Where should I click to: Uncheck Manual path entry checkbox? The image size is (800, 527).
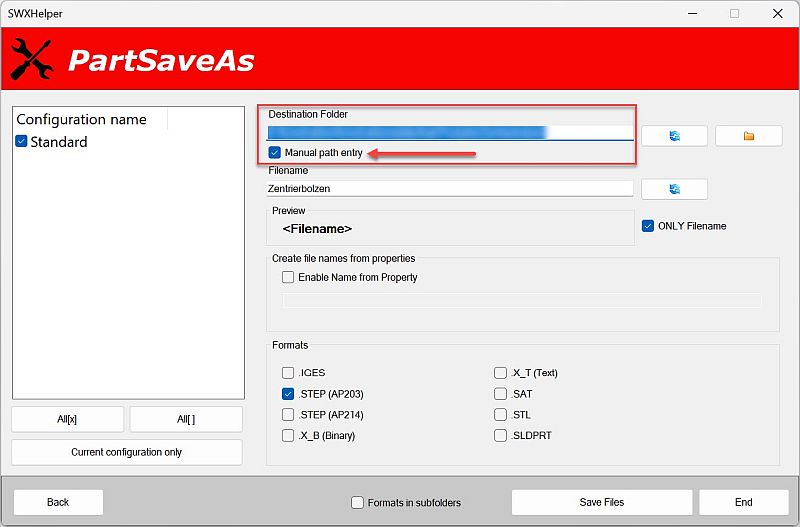(275, 153)
